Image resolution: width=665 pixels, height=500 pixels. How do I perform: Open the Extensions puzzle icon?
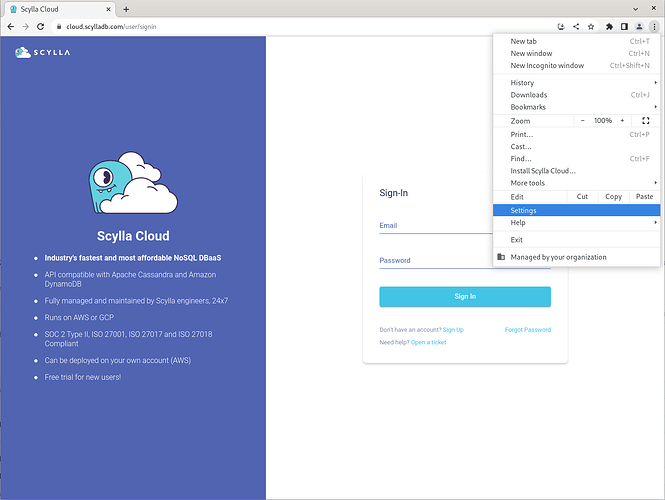(x=609, y=27)
